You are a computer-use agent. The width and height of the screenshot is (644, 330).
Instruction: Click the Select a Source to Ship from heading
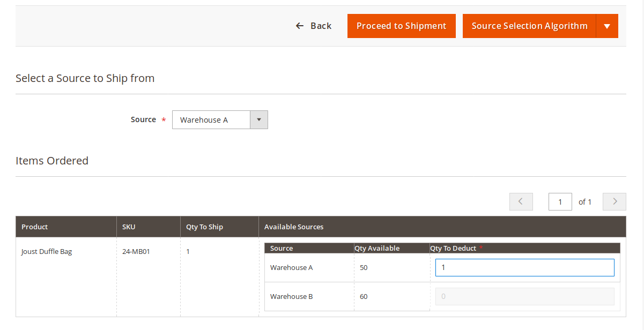coord(85,78)
